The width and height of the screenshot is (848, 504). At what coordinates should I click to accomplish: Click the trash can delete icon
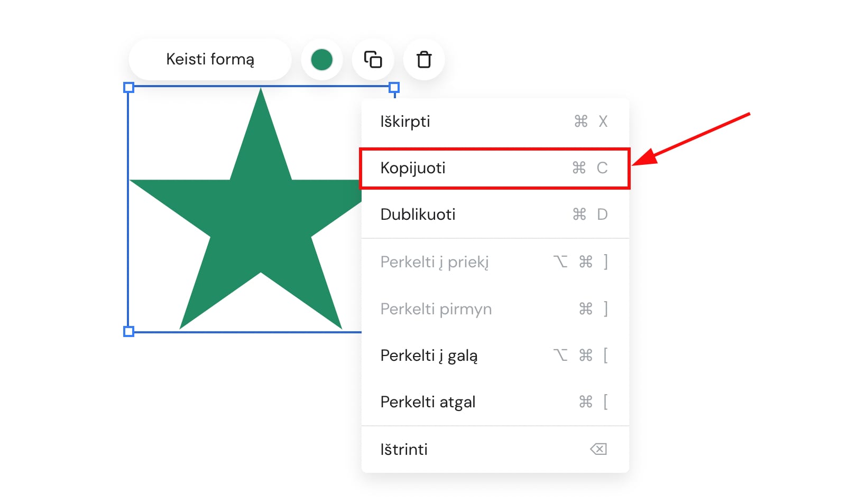[x=423, y=60]
